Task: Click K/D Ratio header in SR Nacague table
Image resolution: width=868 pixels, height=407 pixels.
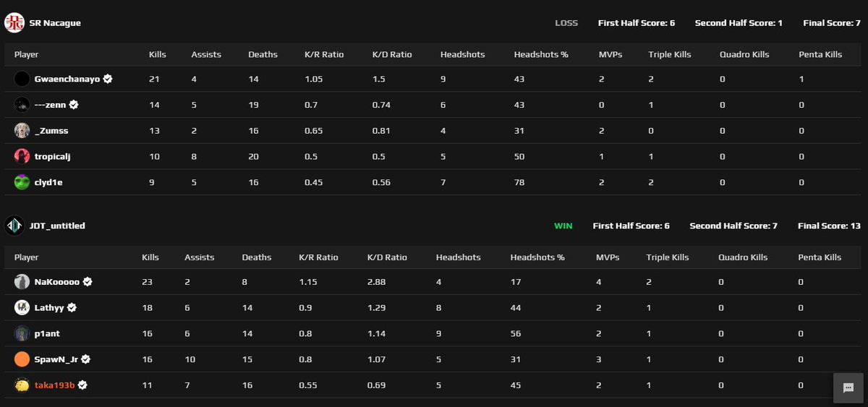Action: (391, 54)
